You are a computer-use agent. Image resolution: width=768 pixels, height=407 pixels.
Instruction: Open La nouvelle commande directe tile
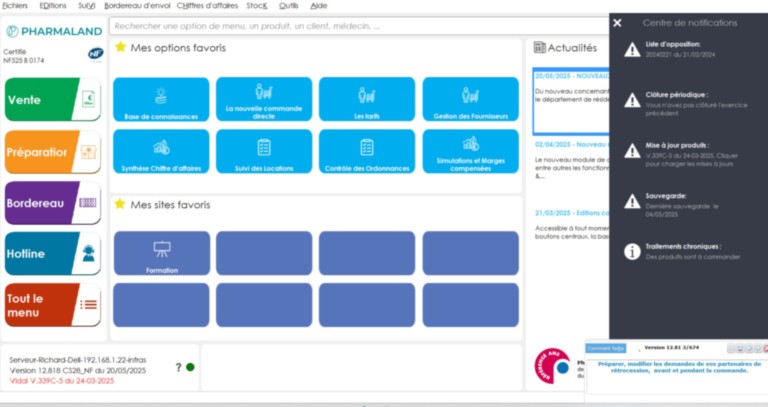pos(264,100)
